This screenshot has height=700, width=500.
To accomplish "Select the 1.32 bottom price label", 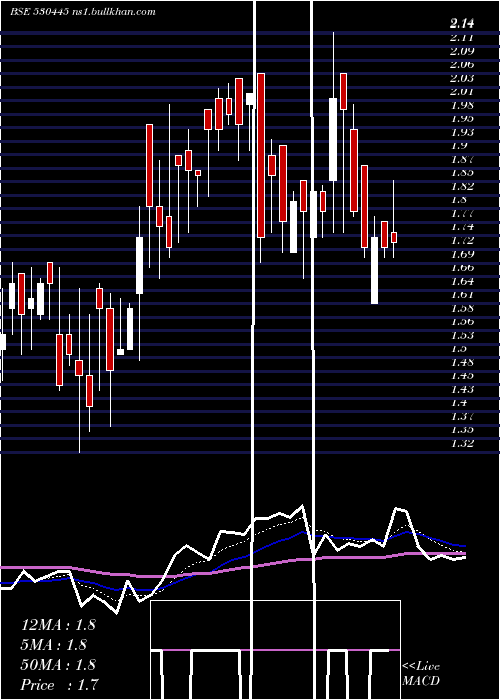I will click(x=462, y=443).
